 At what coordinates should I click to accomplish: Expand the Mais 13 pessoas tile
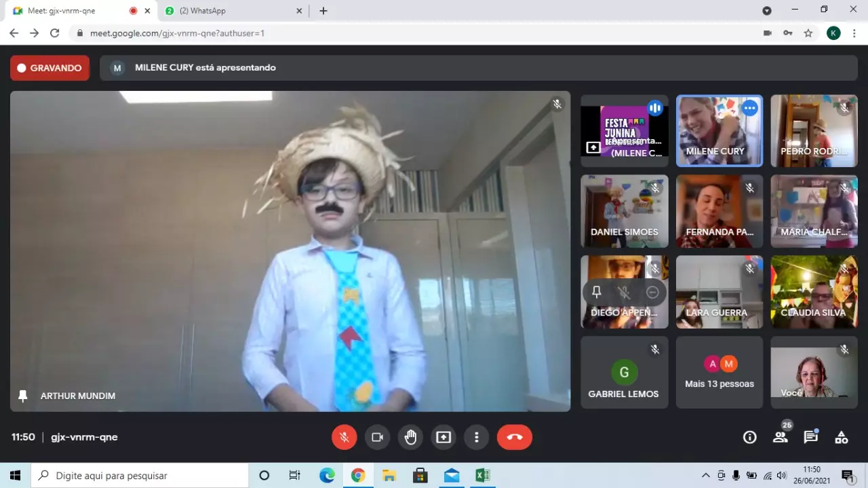tap(719, 373)
